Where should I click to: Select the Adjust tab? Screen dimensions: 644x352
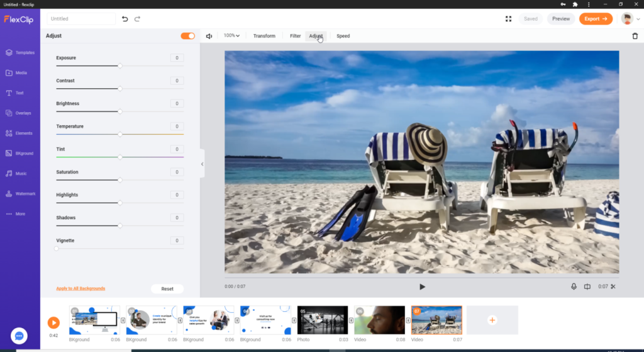coord(316,36)
